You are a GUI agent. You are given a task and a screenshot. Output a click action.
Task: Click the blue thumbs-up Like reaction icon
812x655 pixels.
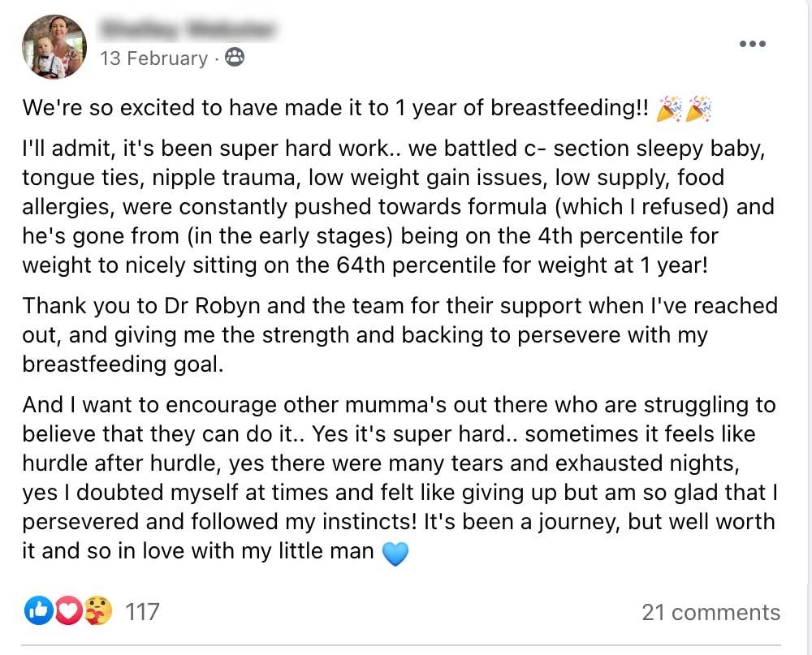point(38,612)
